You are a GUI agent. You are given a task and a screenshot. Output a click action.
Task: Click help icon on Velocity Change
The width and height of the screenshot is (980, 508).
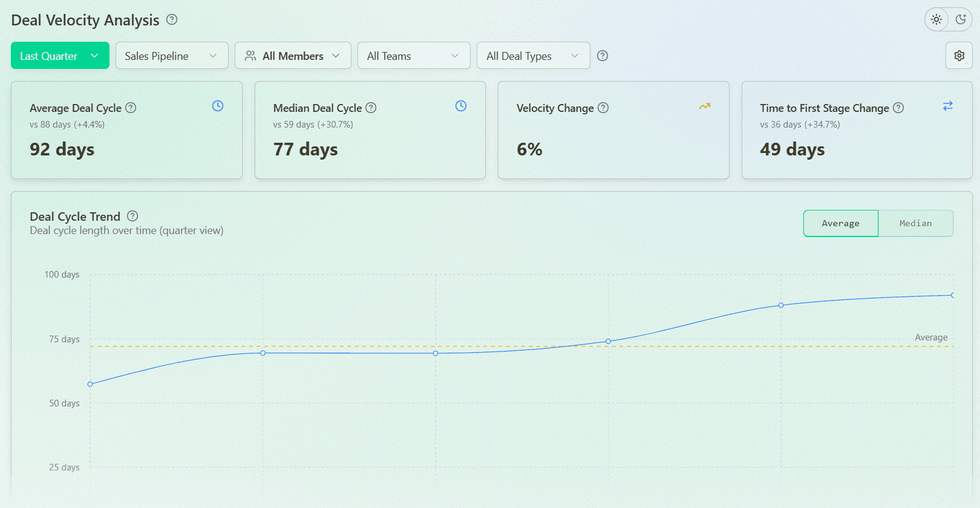(603, 108)
